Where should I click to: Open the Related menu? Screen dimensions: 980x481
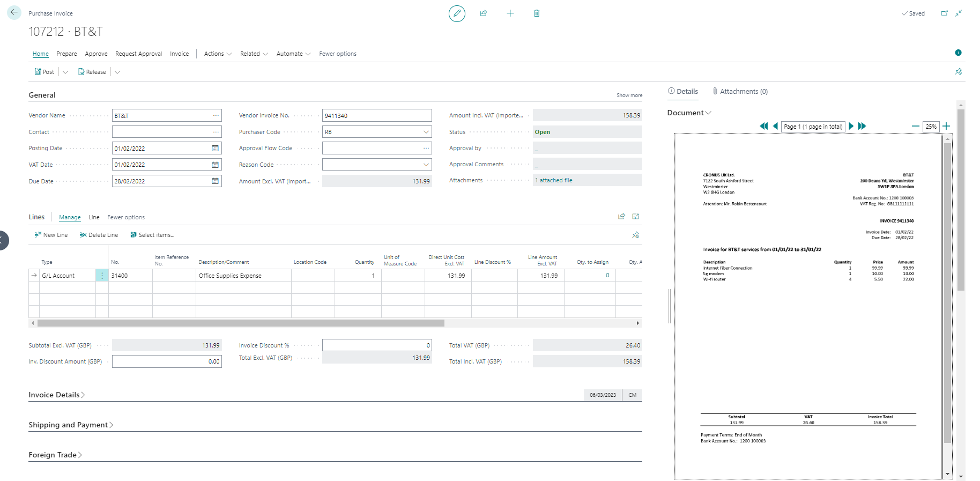click(254, 54)
